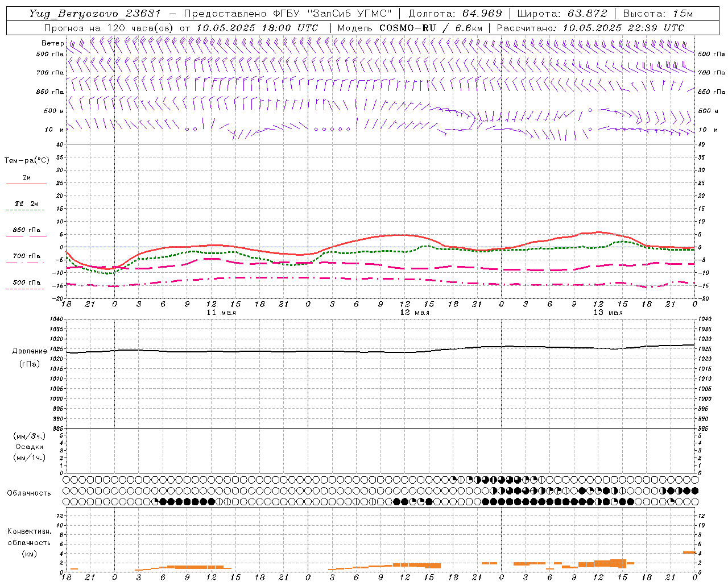Click the (мм/1ч.) precipitation unit label
728x582 pixels.
click(x=30, y=458)
